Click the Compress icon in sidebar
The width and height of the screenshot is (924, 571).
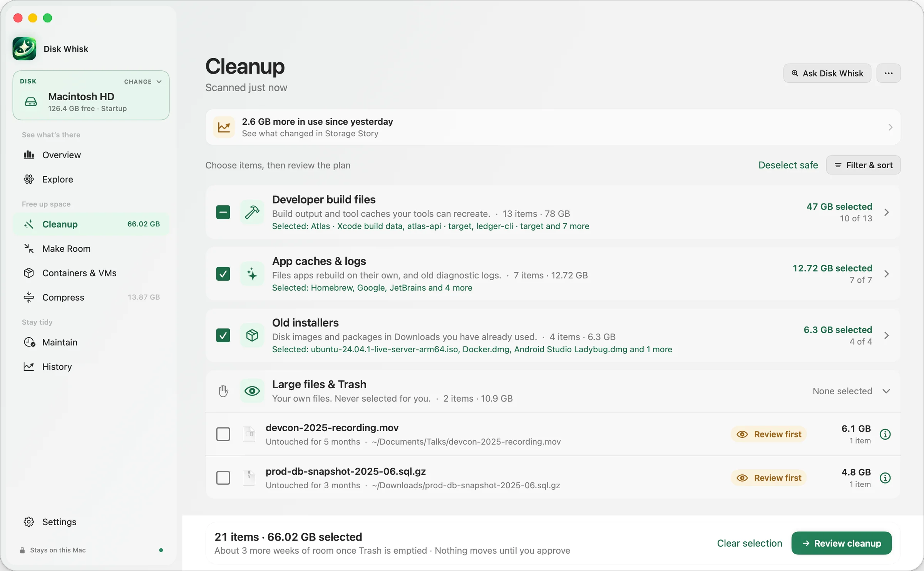click(x=29, y=297)
